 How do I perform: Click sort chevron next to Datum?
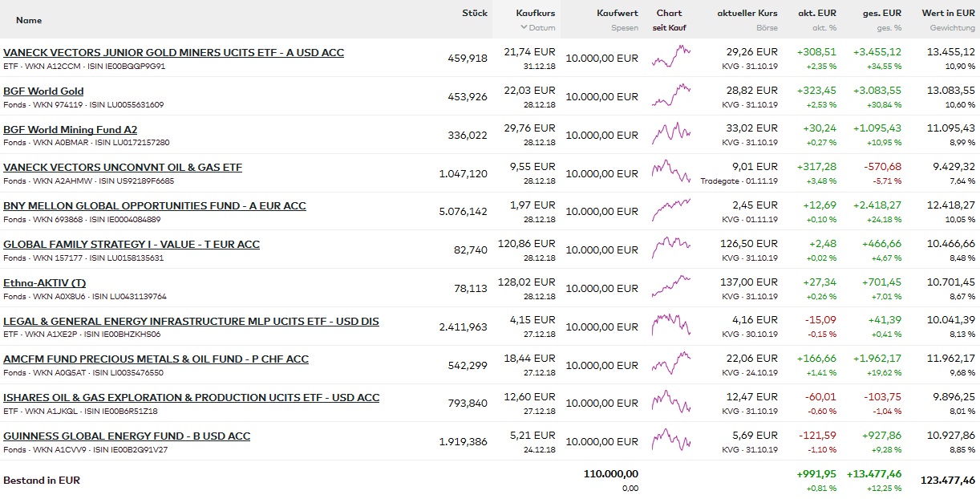pyautogui.click(x=524, y=27)
